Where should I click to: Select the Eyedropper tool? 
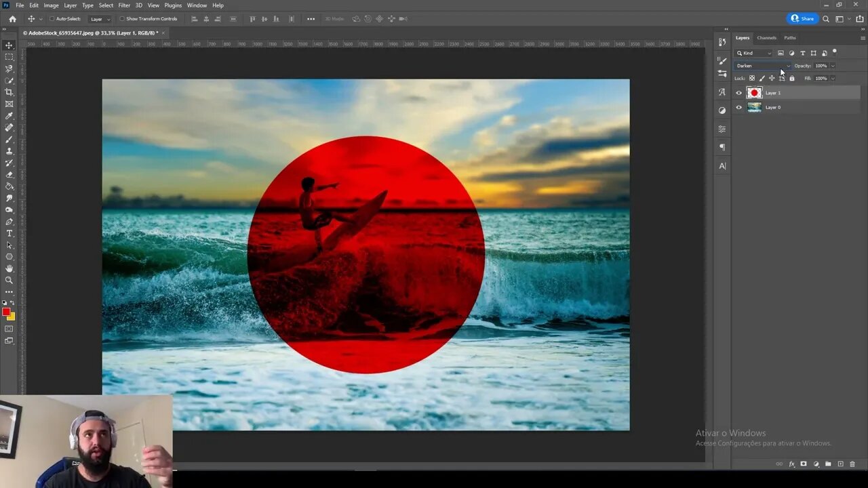[9, 116]
